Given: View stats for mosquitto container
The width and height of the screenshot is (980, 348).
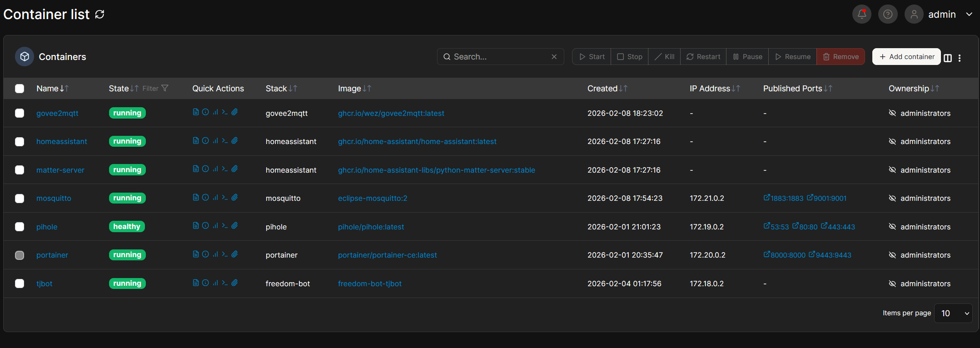Looking at the screenshot, I should [215, 198].
